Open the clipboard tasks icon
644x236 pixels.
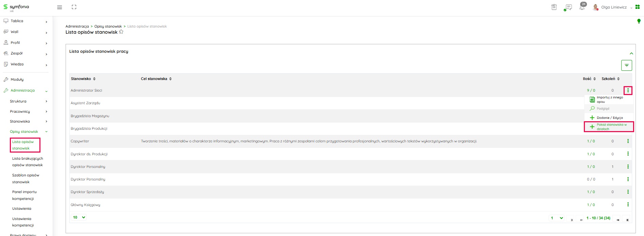(x=554, y=7)
